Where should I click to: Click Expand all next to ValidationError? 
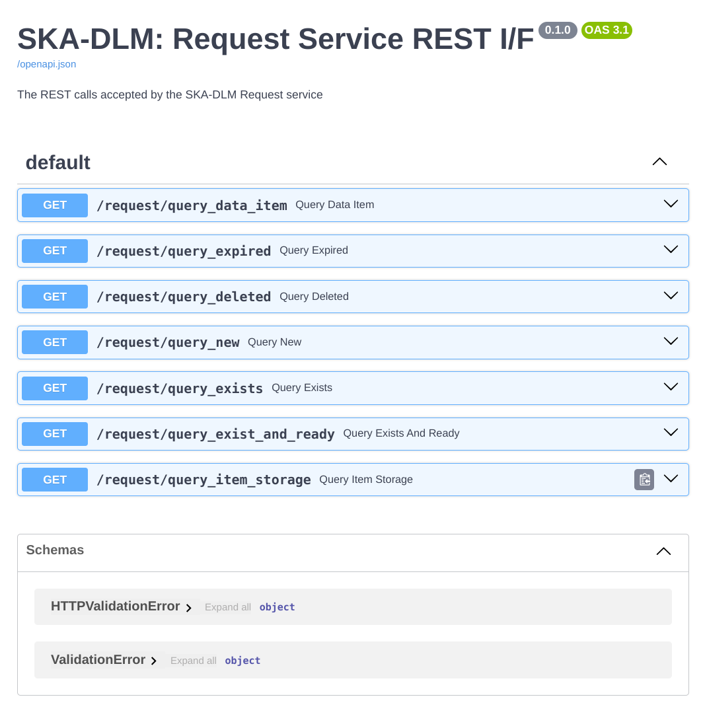193,661
